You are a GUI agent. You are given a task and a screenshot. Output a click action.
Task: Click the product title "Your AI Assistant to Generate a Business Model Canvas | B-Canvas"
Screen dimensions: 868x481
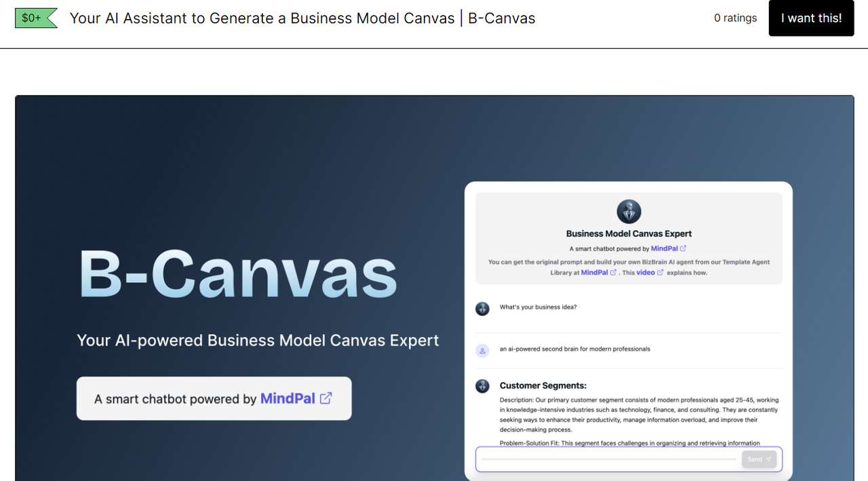[x=302, y=18]
